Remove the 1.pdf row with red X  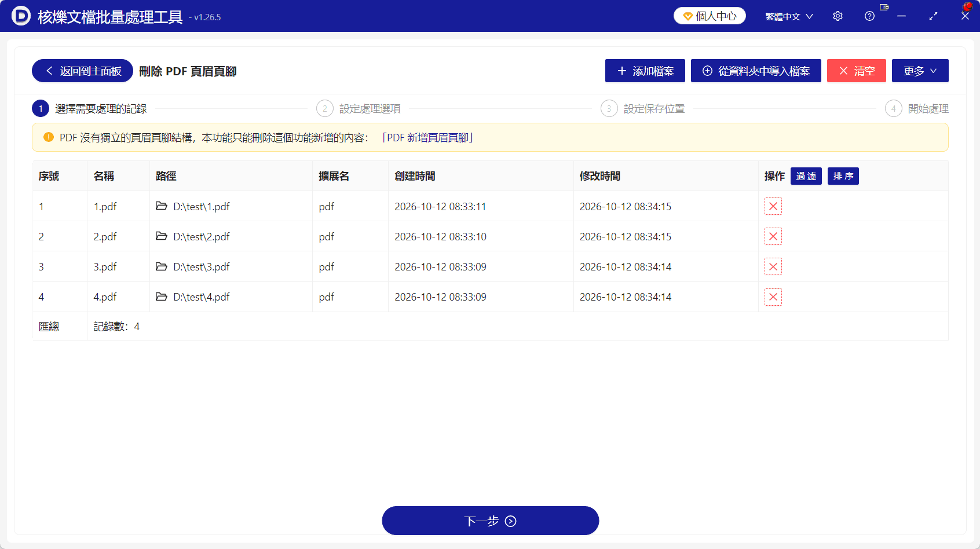pyautogui.click(x=773, y=206)
